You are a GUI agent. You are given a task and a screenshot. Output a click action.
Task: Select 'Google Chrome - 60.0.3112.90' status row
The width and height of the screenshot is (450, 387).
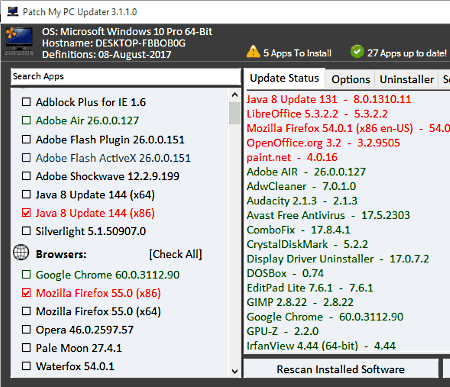click(x=325, y=317)
